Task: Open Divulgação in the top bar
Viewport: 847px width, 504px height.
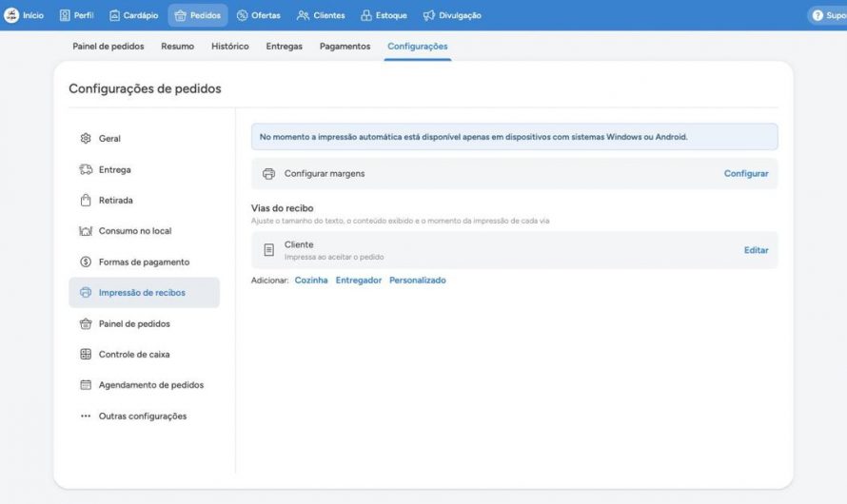Action: (452, 15)
